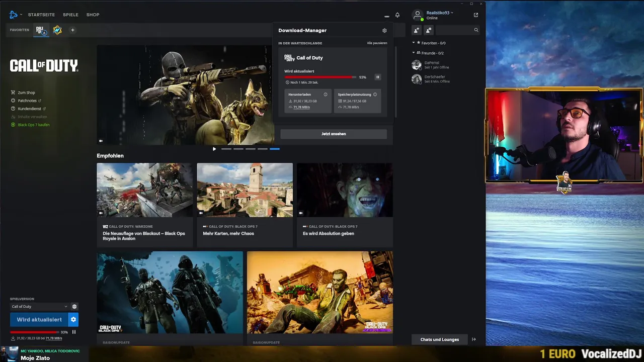Click the Download-Manager red progress bar
Screen dimensions: 644x362
320,77
